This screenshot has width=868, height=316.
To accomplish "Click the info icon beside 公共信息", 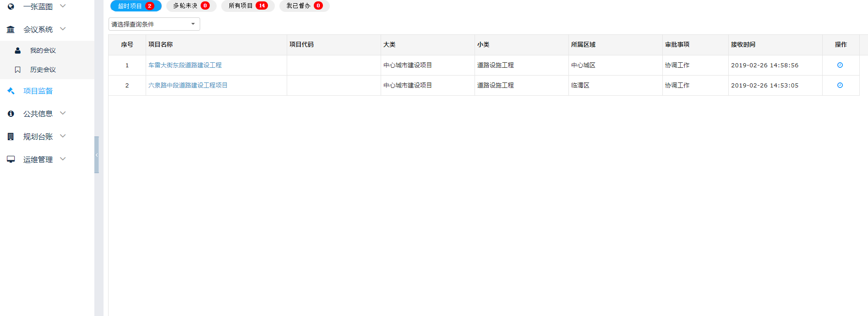I will (11, 114).
